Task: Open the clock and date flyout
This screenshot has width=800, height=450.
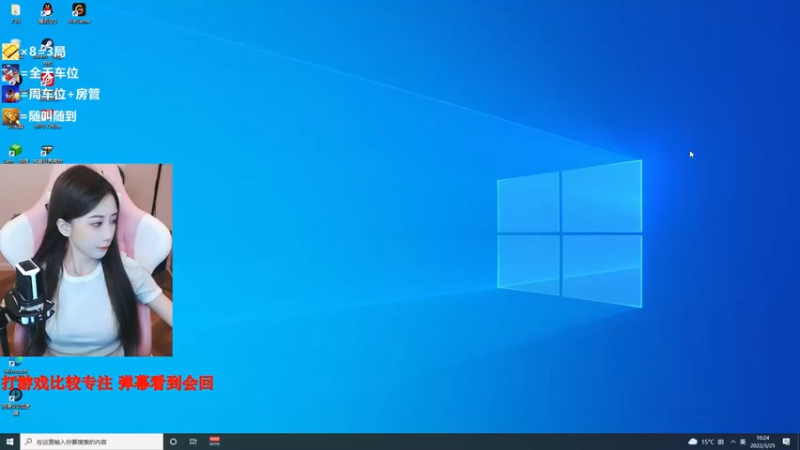Action: [763, 442]
